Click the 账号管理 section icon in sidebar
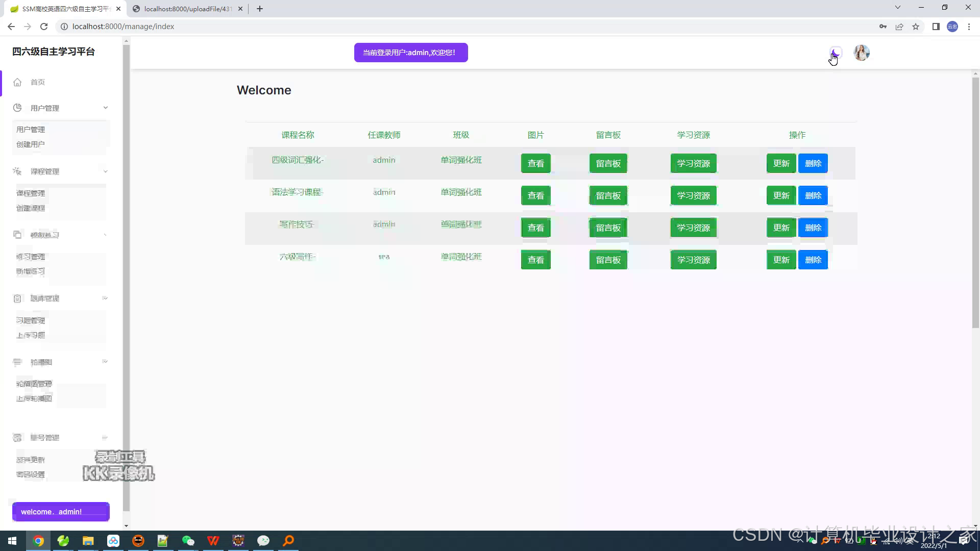This screenshot has width=980, height=551. point(17,438)
